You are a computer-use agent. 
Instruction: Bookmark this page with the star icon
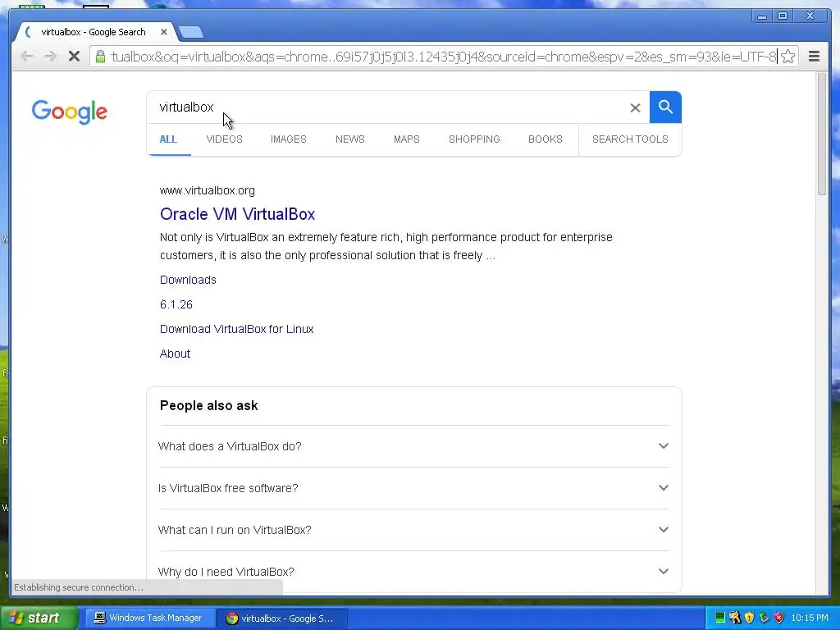[x=787, y=57]
